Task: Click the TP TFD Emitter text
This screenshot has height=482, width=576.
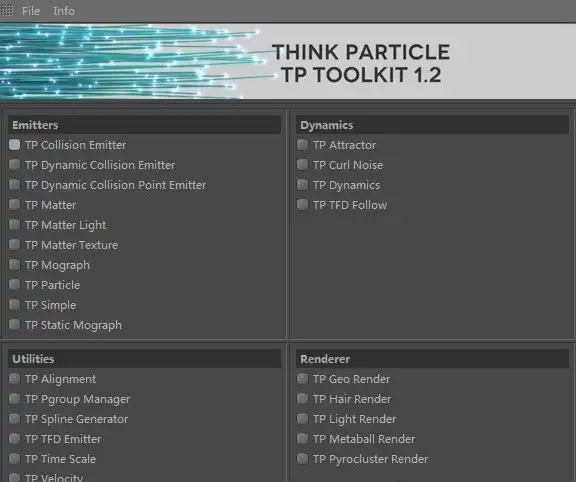Action: (63, 439)
